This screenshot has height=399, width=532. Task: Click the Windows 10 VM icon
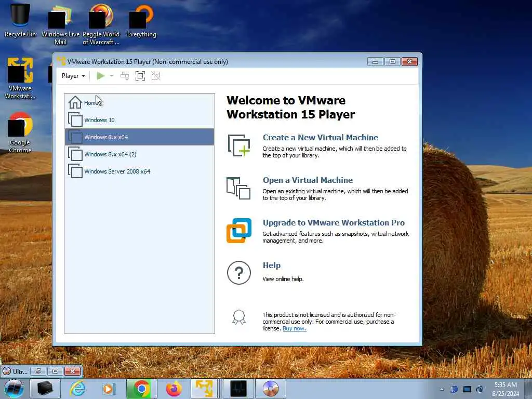point(75,119)
